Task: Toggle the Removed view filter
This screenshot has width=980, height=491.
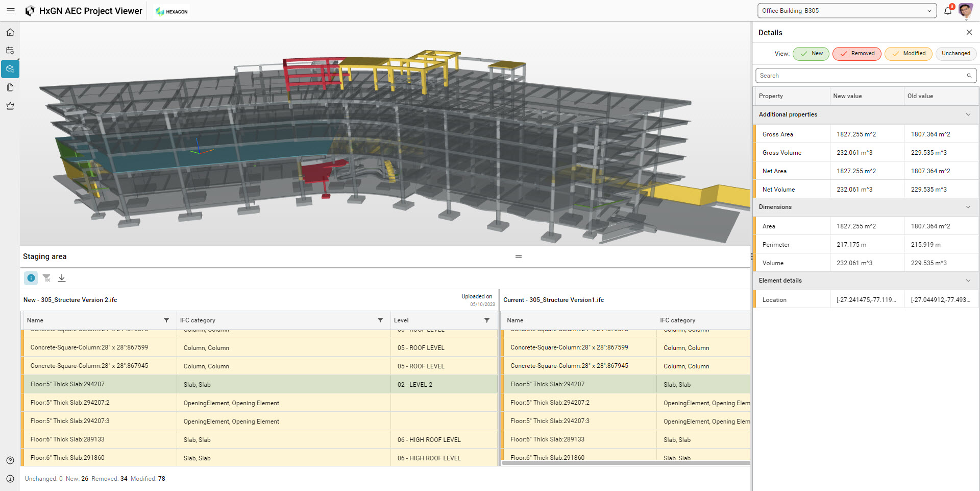Action: (856, 54)
